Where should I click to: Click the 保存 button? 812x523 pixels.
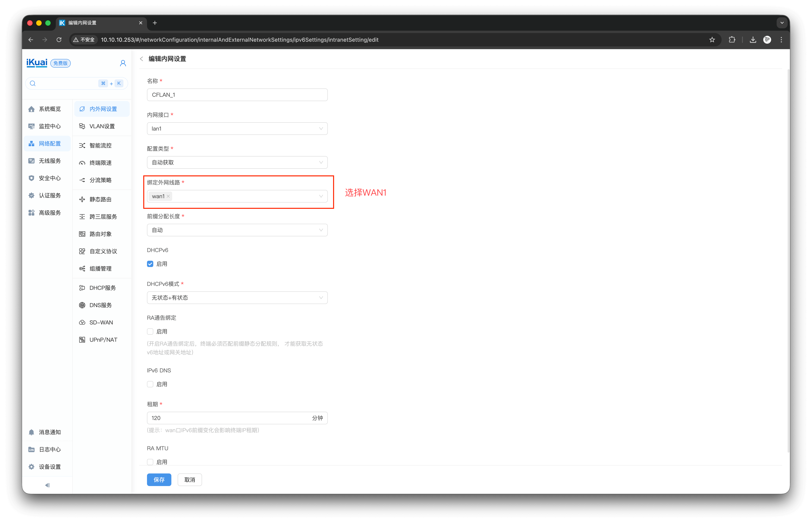point(159,480)
